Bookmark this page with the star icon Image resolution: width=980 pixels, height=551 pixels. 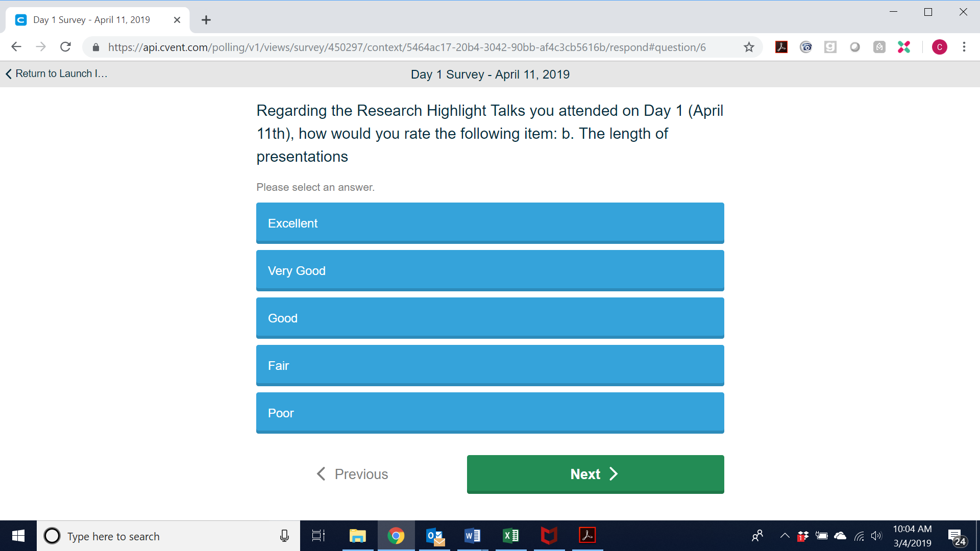749,47
